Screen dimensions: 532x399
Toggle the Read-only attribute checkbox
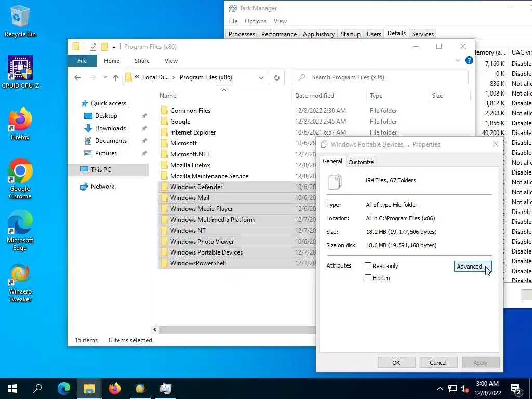point(368,265)
